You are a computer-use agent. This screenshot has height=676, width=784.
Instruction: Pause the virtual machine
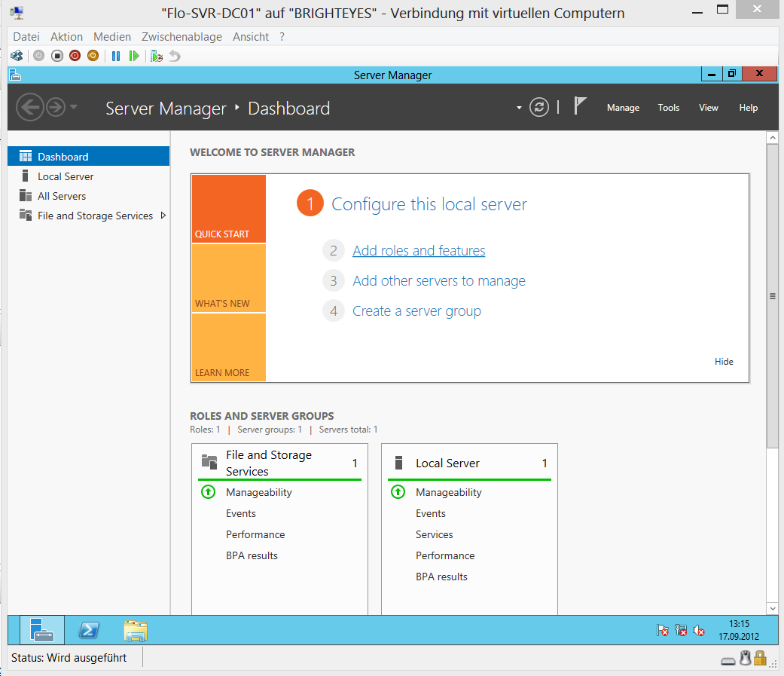pyautogui.click(x=115, y=55)
